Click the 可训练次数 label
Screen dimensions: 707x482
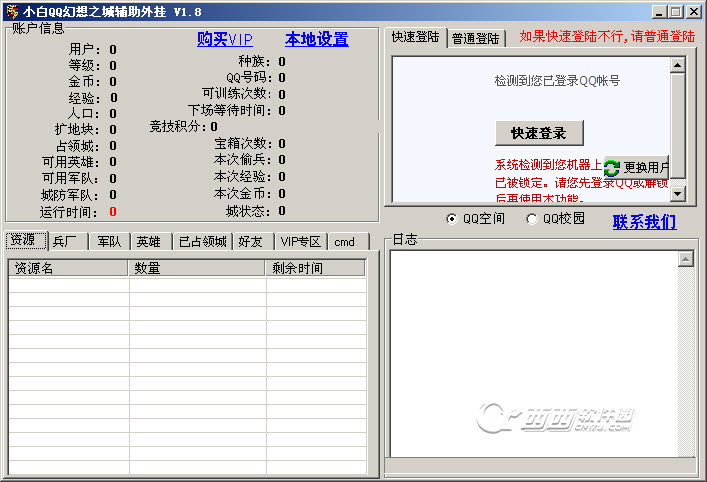237,94
